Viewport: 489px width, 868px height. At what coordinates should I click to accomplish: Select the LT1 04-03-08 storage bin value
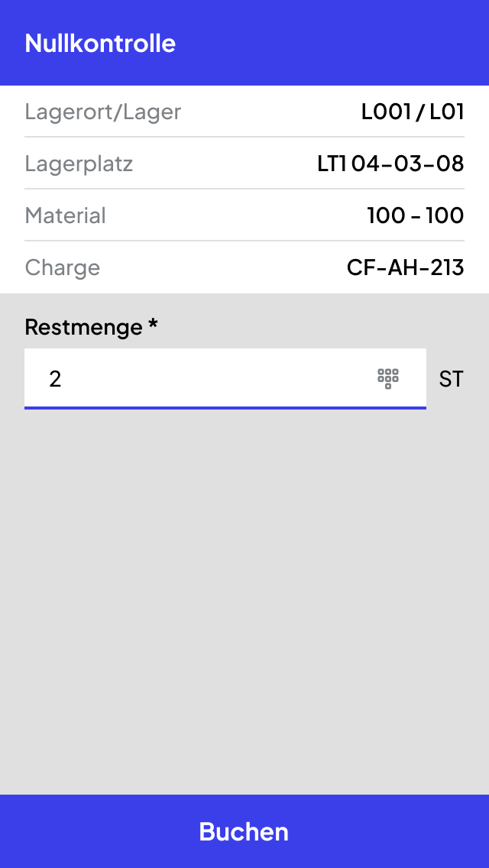coord(390,164)
